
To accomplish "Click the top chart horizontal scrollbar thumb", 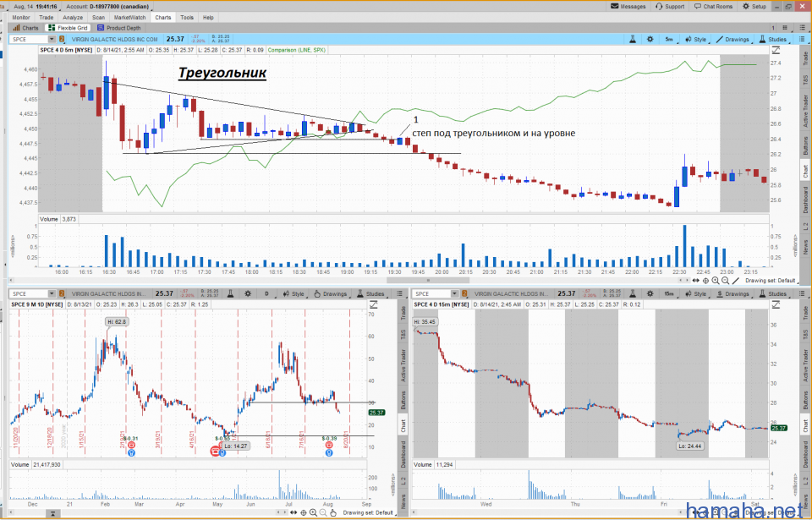I will [428, 281].
